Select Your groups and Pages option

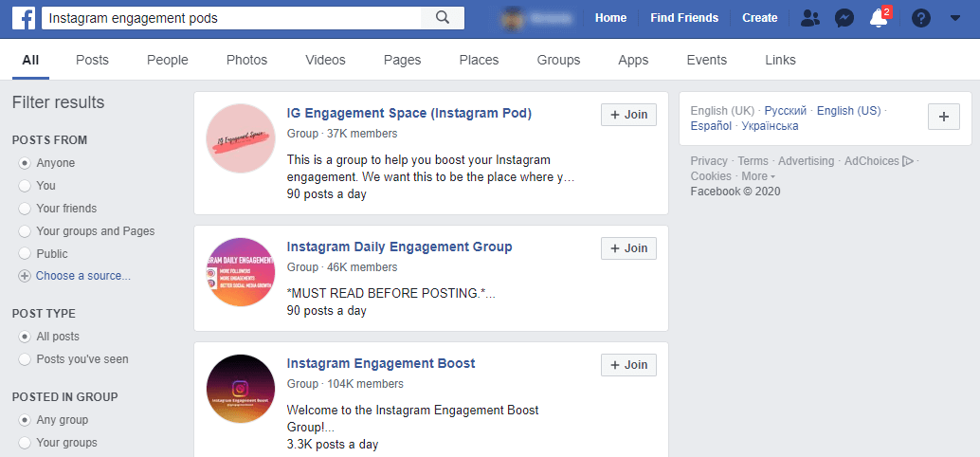(x=25, y=231)
